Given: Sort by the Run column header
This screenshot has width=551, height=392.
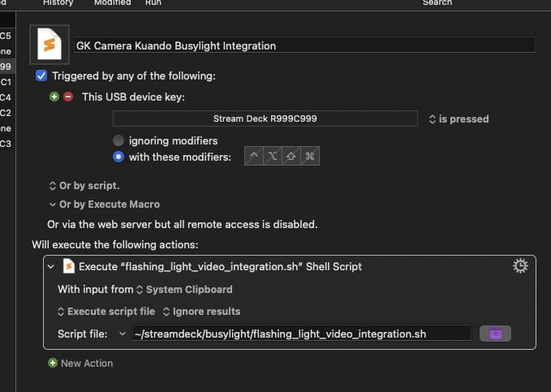Looking at the screenshot, I should click(x=153, y=2).
